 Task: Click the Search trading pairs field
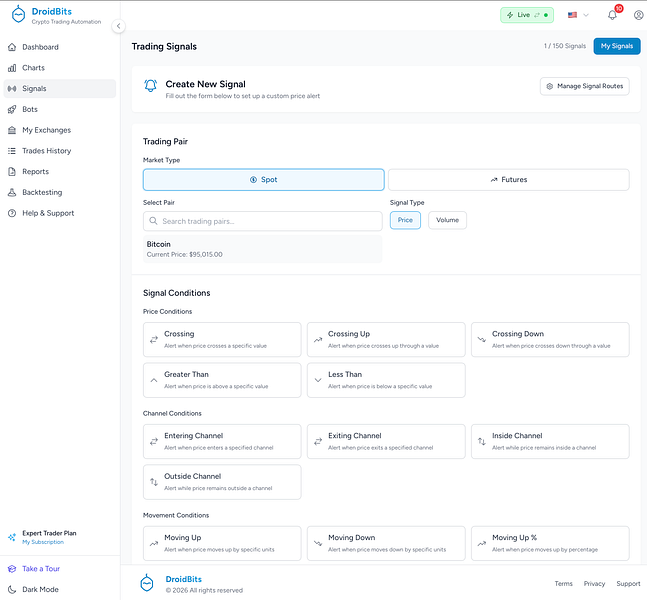point(262,221)
